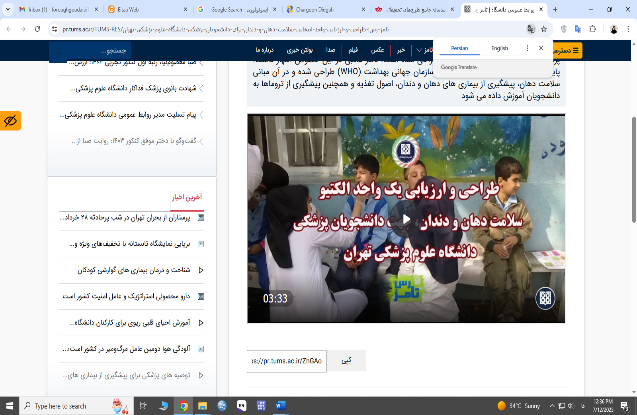Click the کپی copy link button
Screen dimensions: 637x415
(347, 361)
